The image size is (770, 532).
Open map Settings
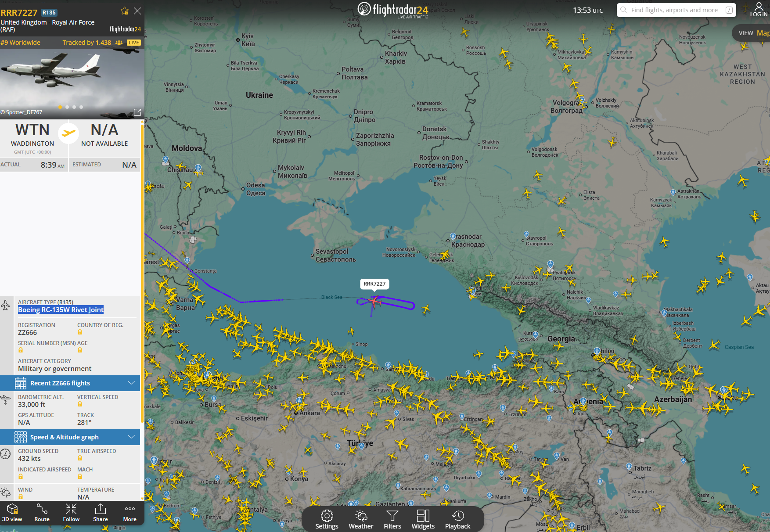tap(327, 520)
